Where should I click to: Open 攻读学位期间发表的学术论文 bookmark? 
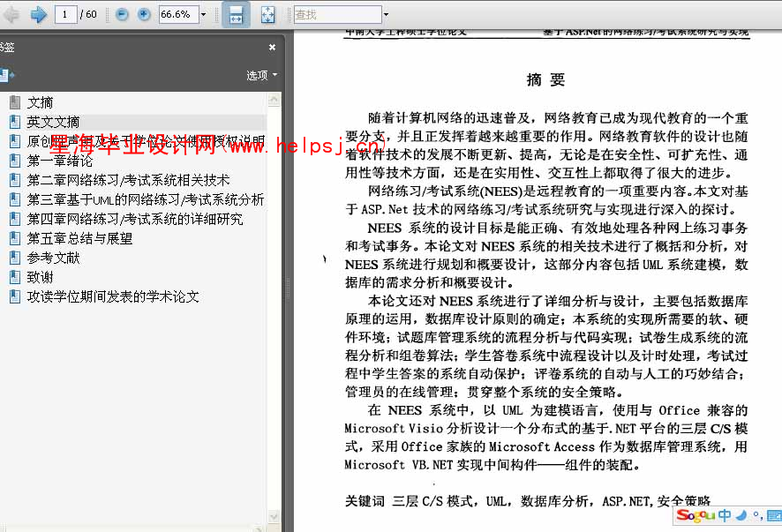(x=113, y=297)
